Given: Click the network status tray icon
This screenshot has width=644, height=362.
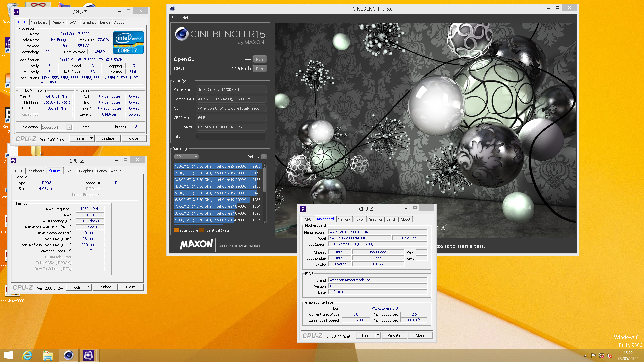Looking at the screenshot, I should click(601, 356).
